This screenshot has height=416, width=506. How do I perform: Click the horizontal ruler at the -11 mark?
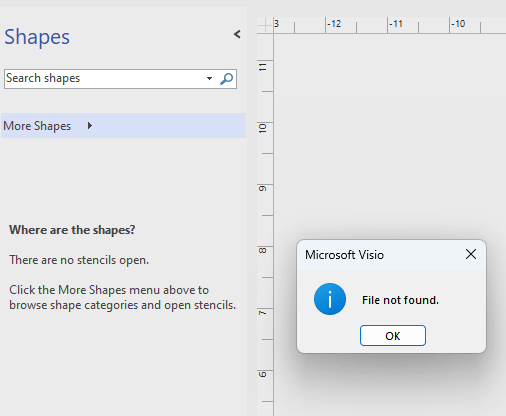pyautogui.click(x=396, y=24)
